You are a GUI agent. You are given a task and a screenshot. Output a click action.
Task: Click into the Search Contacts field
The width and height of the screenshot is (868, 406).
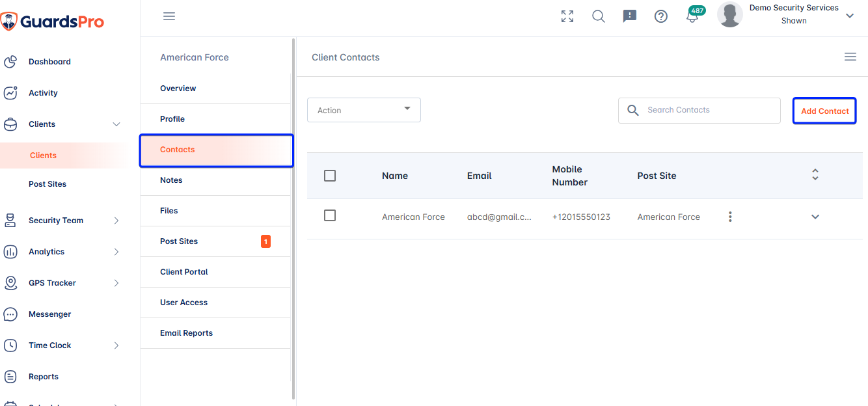click(x=699, y=111)
